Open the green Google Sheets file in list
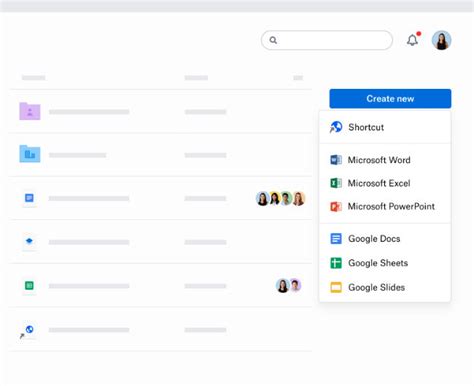Screen dimensions: 474x386 click(29, 285)
